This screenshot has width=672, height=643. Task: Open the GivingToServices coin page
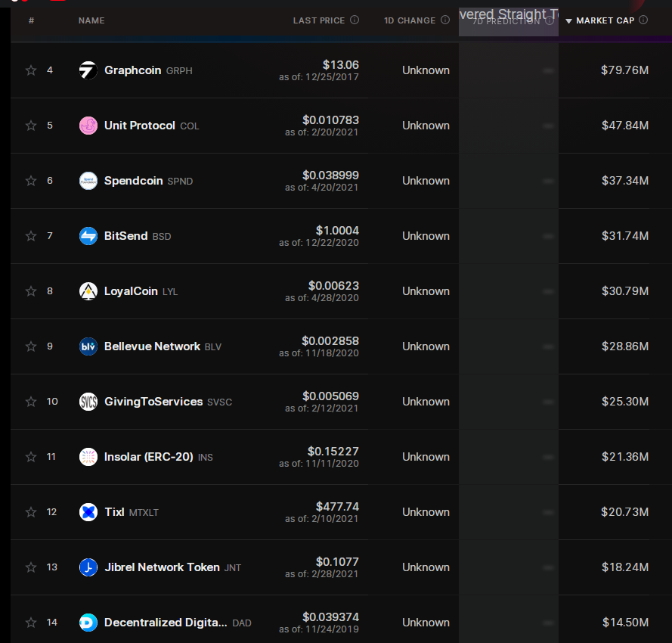click(153, 402)
